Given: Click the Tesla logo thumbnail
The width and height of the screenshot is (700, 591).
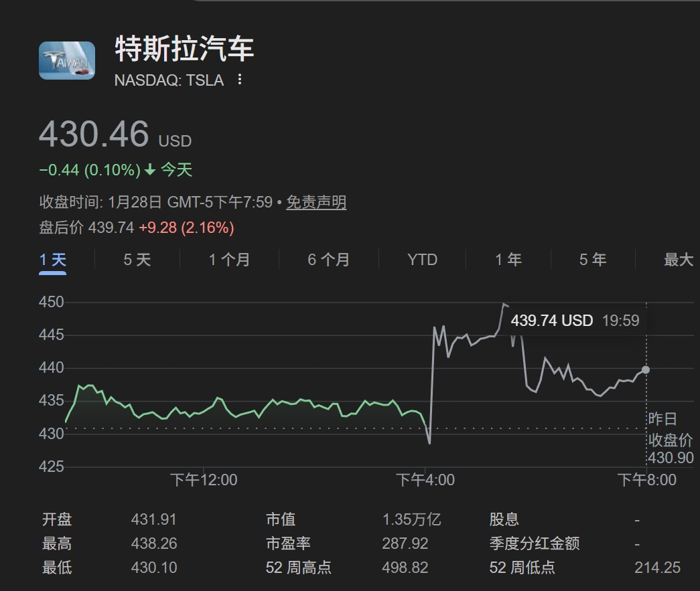Looking at the screenshot, I should point(67,61).
